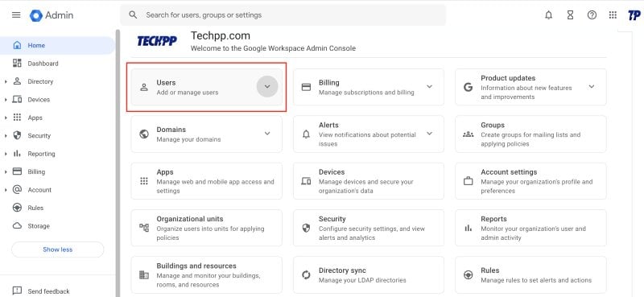The width and height of the screenshot is (644, 297).
Task: Click the Directory sync circular icon
Action: pyautogui.click(x=306, y=274)
